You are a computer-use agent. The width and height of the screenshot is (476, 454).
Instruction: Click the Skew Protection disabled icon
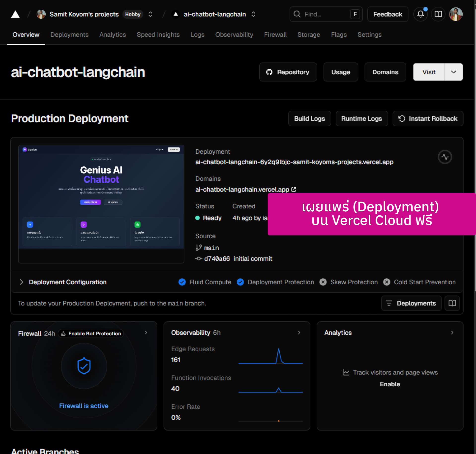pyautogui.click(x=323, y=282)
